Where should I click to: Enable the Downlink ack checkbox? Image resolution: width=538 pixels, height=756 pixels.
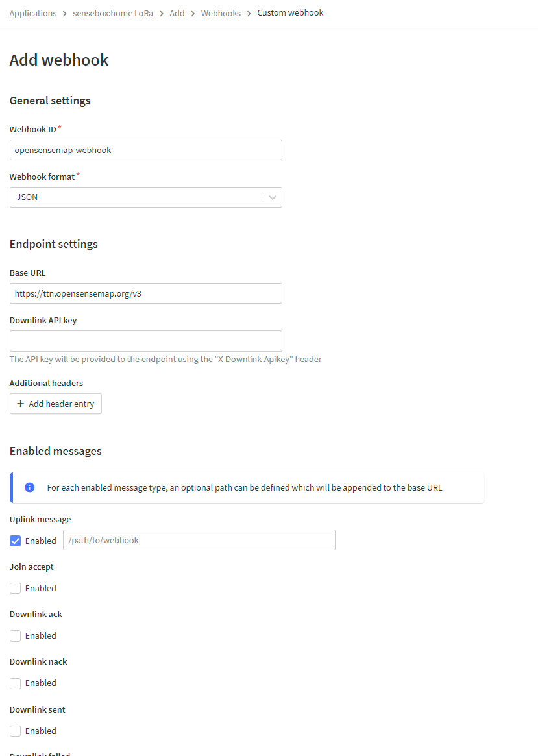click(x=16, y=635)
